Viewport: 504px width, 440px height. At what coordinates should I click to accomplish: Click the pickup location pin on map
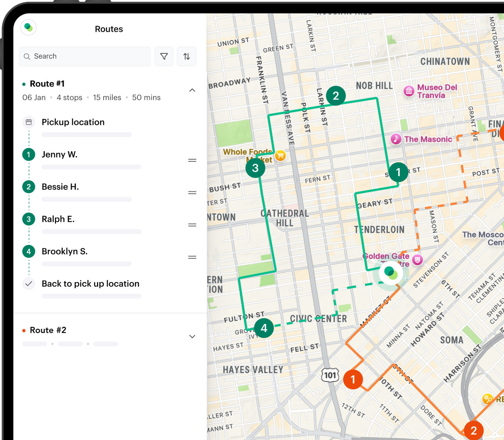[391, 273]
